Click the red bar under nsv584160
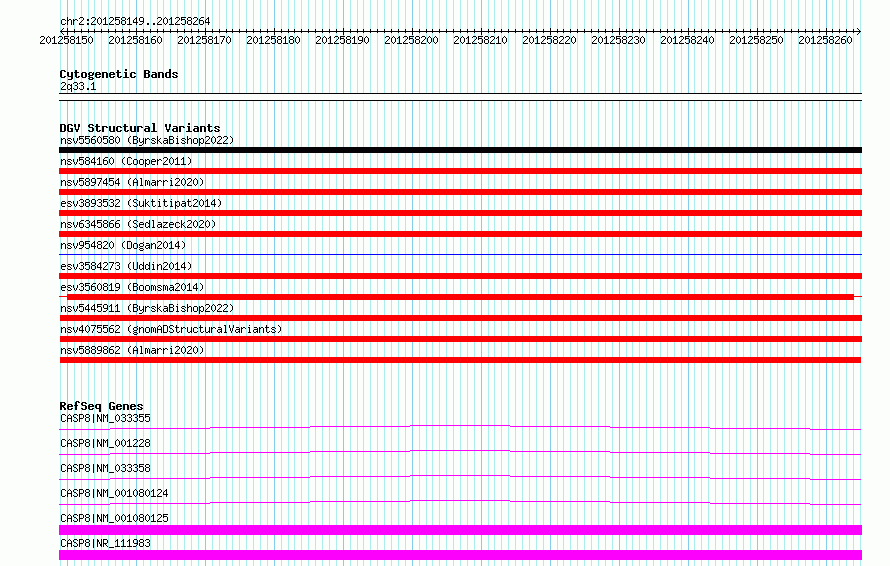 (460, 171)
